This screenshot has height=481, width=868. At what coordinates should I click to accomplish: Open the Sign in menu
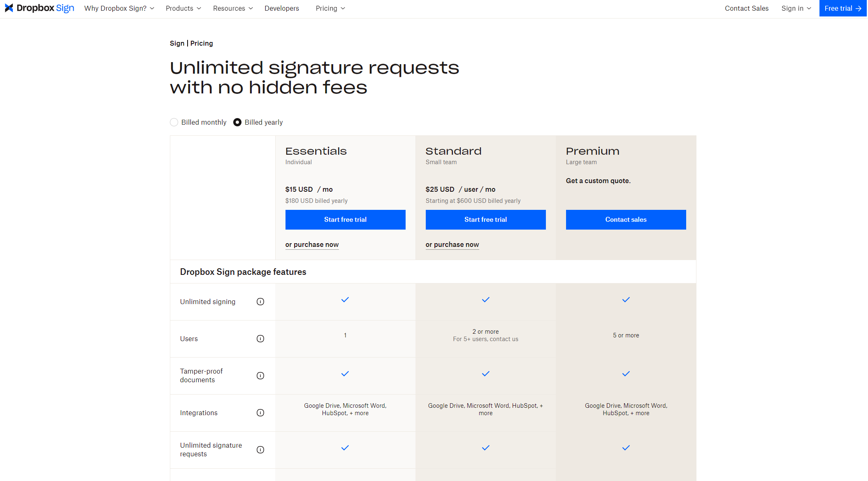pyautogui.click(x=795, y=8)
